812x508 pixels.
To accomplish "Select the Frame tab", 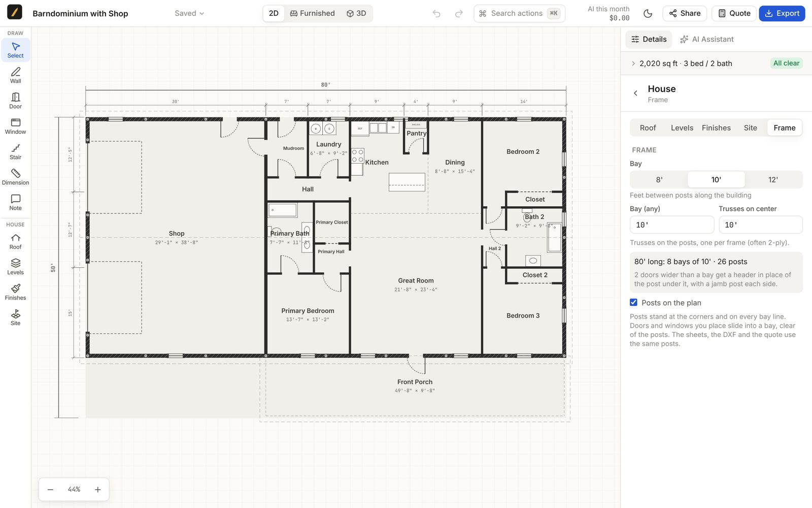I will click(x=785, y=128).
